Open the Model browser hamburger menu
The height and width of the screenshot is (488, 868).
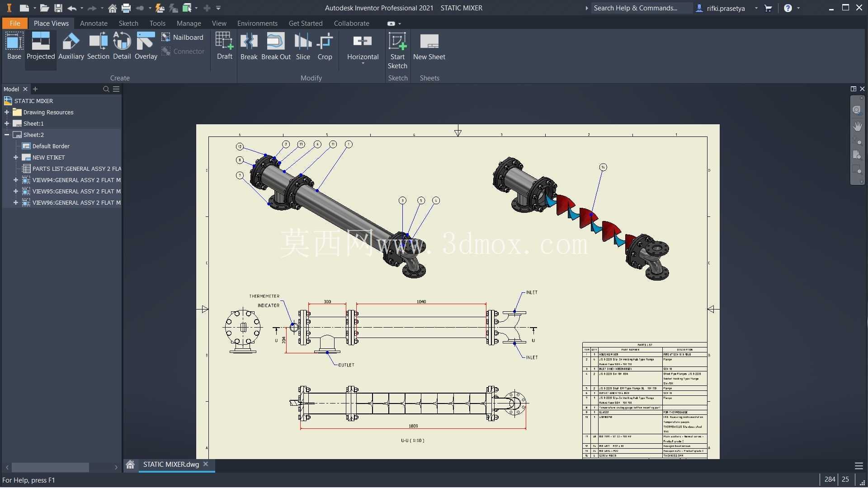(116, 89)
